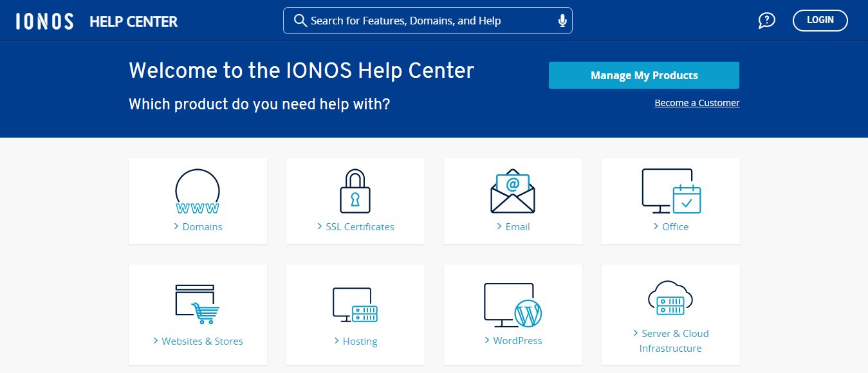
Task: Open the SSL Certificates help link
Action: tap(355, 227)
